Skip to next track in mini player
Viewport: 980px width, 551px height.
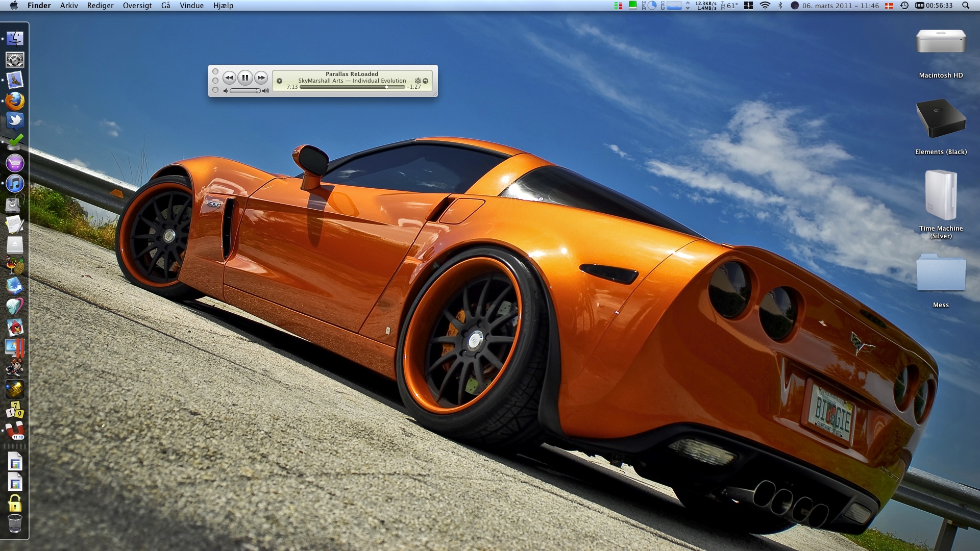pyautogui.click(x=261, y=78)
